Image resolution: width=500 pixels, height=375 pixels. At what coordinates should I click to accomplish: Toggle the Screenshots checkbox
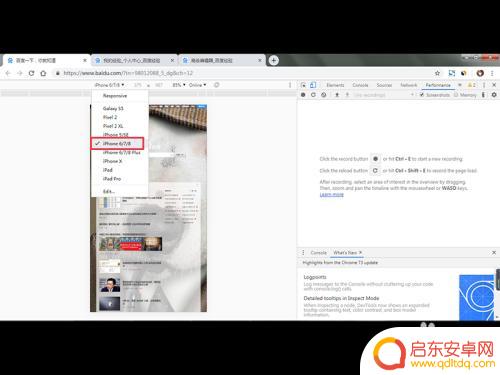422,95
